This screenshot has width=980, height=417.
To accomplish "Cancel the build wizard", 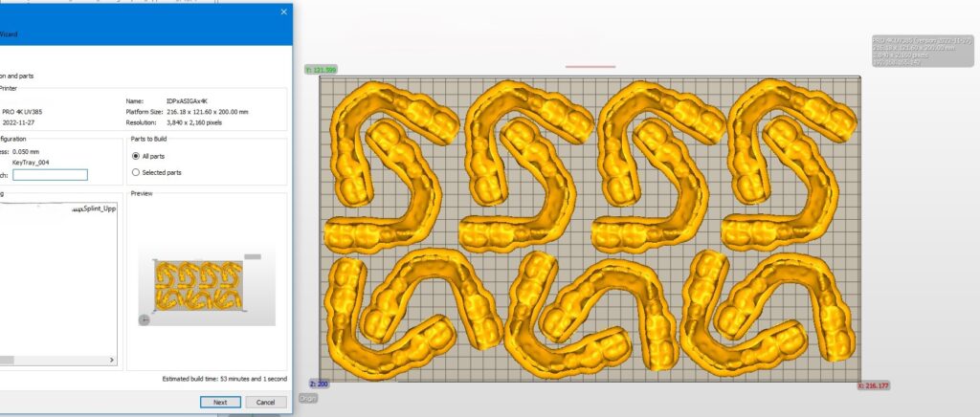I will click(266, 402).
